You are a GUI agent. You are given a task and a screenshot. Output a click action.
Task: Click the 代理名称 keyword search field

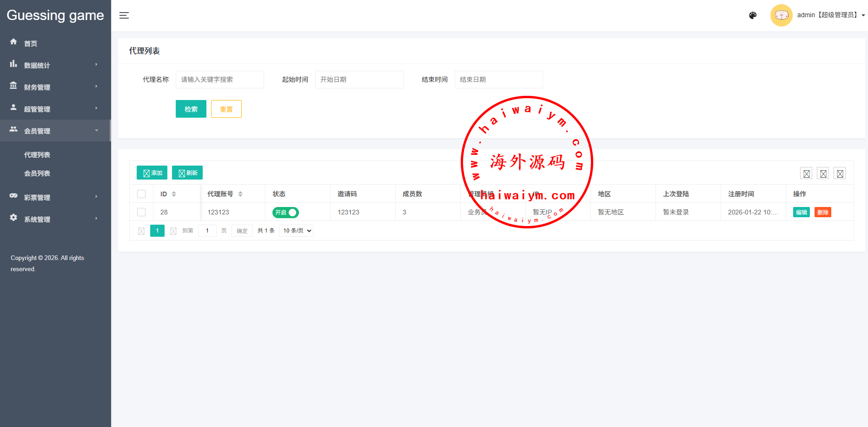(x=219, y=80)
